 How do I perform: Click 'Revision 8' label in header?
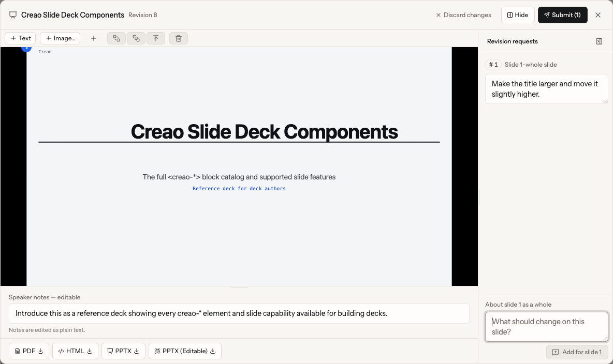click(143, 15)
